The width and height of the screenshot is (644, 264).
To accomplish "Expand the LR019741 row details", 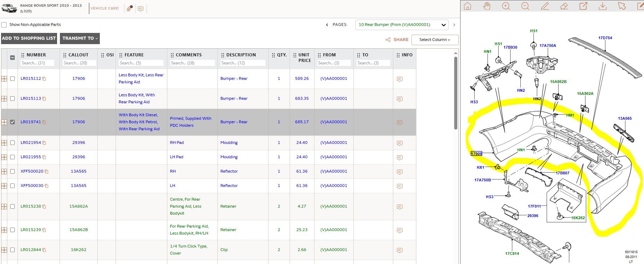I will [x=4, y=122].
